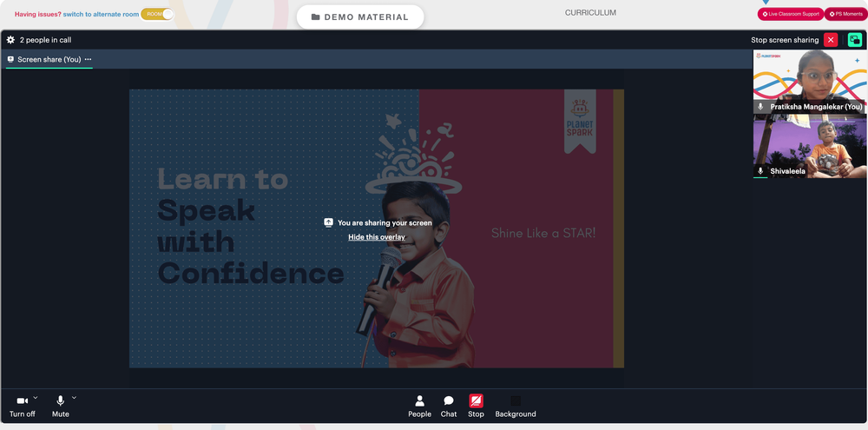The height and width of the screenshot is (430, 868).
Task: Click Hide this overlay link
Action: tap(377, 237)
